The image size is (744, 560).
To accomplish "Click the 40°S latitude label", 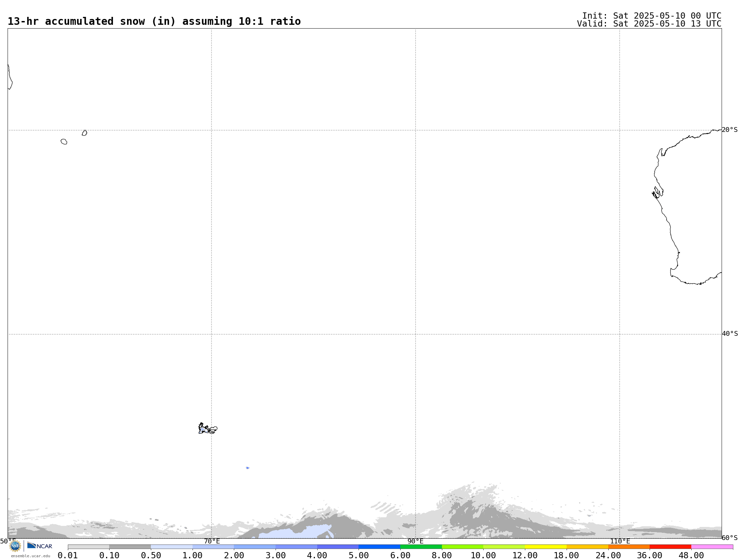I will (x=730, y=334).
